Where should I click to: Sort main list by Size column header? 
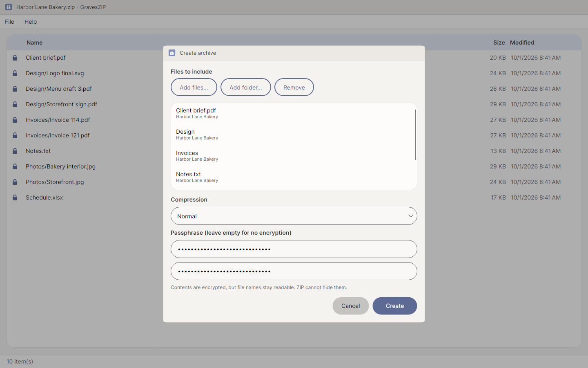coord(499,43)
